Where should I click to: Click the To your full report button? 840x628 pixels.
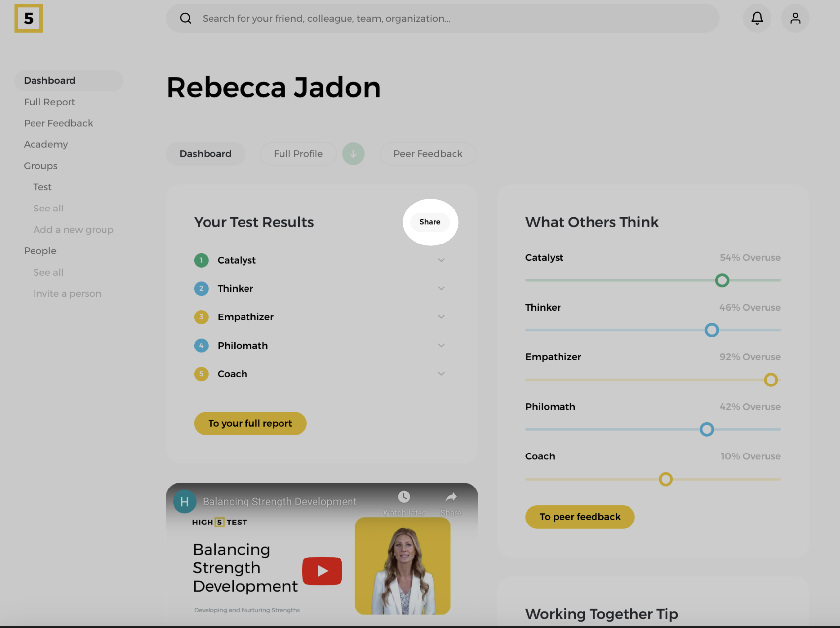250,423
